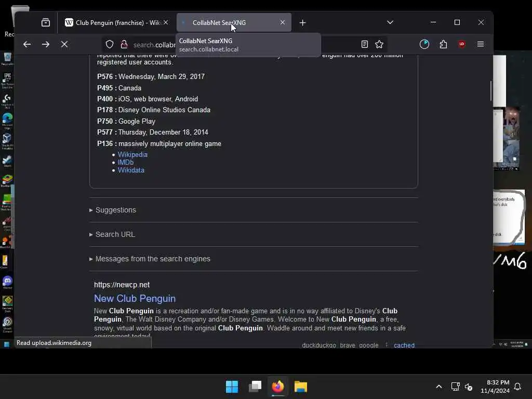Open the Logitech G HUB desktop icon
Screen dimensions: 532x399
[7, 100]
